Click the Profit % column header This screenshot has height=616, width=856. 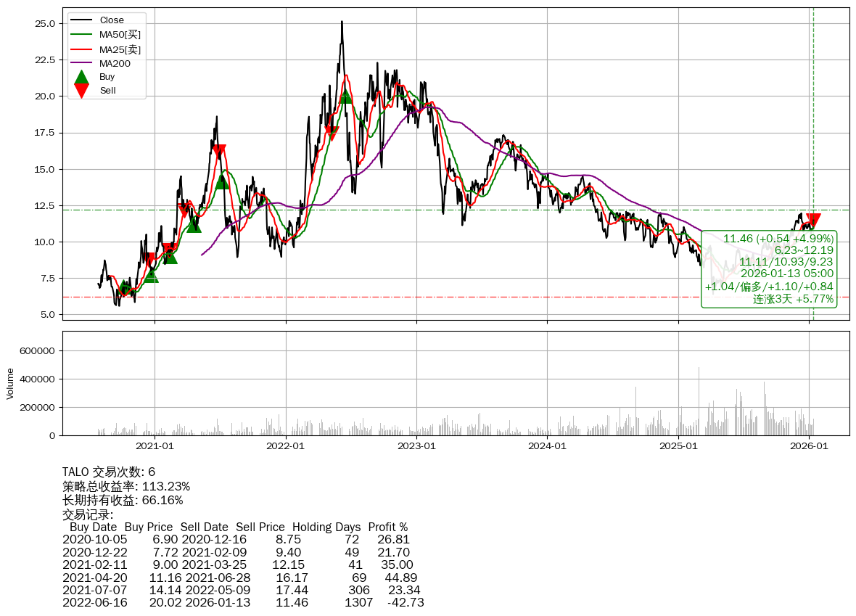(387, 527)
